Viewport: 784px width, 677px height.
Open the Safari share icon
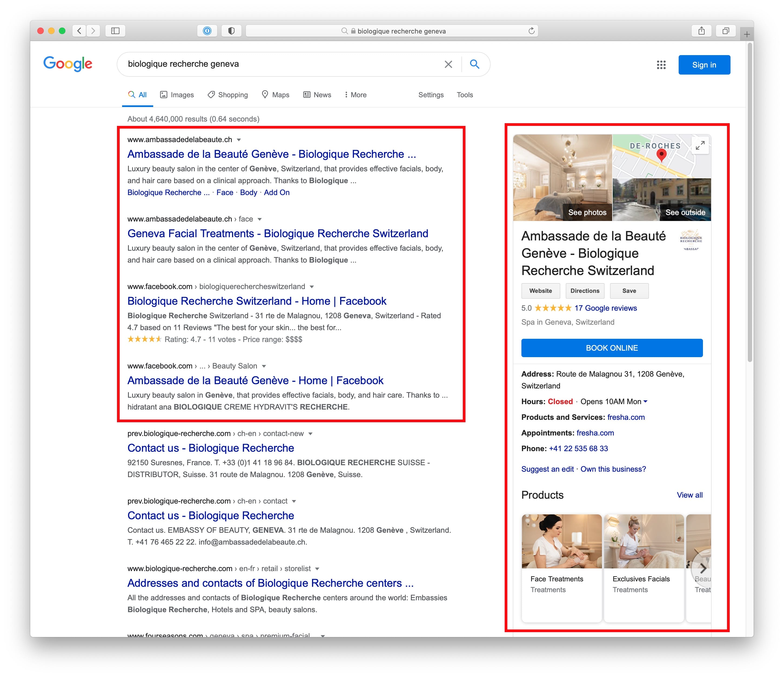[x=701, y=31]
